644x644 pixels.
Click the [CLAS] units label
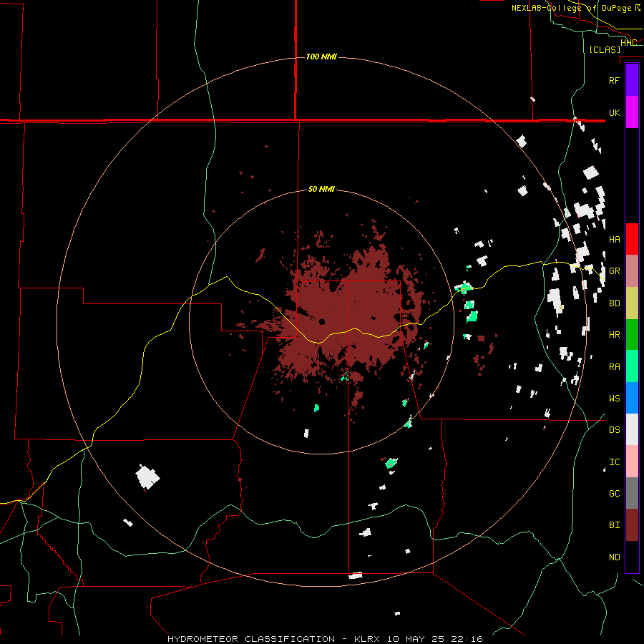[x=605, y=49]
